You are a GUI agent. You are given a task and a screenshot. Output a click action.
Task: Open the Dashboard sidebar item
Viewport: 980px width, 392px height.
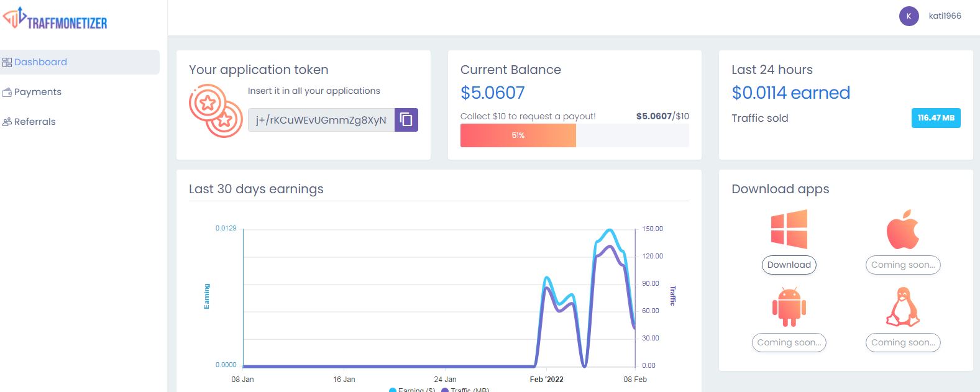coord(40,62)
